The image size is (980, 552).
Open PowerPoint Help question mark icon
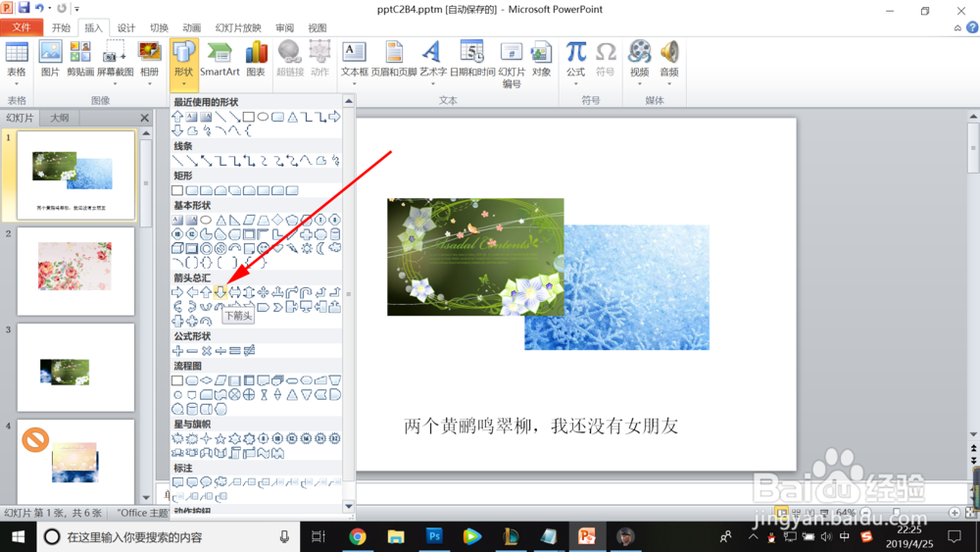pyautogui.click(x=972, y=27)
